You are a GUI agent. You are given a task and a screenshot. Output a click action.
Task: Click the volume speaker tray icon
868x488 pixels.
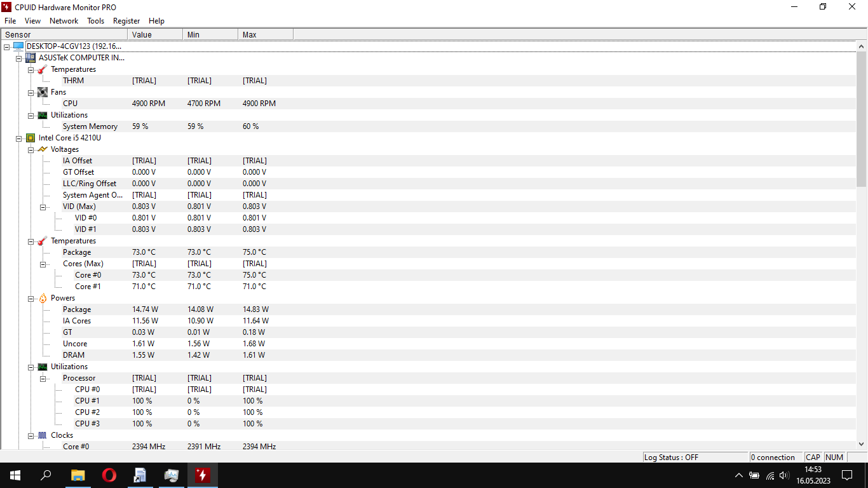pyautogui.click(x=785, y=475)
